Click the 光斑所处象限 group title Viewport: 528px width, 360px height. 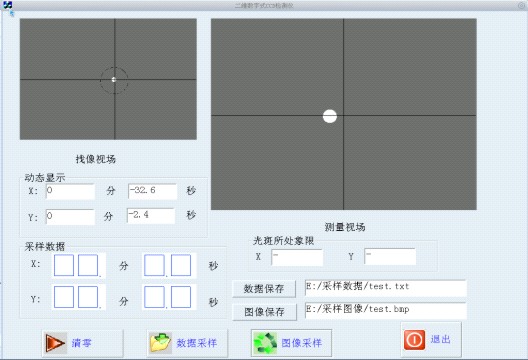coord(284,241)
